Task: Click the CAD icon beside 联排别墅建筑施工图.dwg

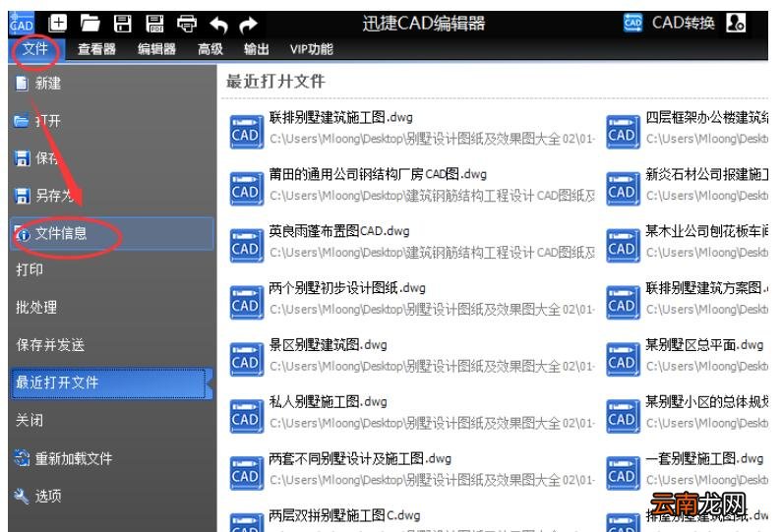Action: click(246, 132)
